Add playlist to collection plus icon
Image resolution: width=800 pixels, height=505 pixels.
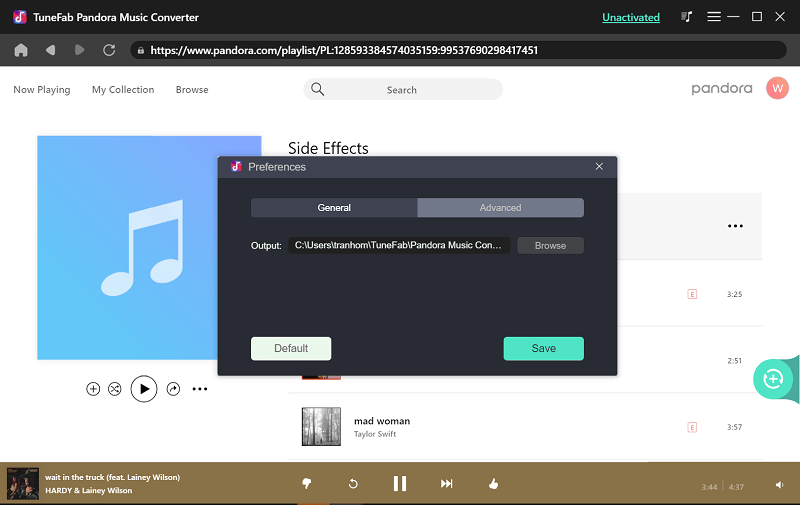[x=93, y=389]
